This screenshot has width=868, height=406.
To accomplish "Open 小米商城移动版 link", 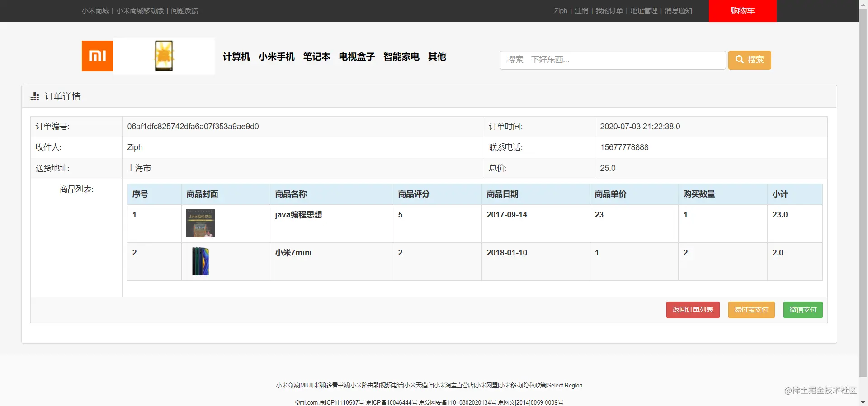I will [140, 11].
